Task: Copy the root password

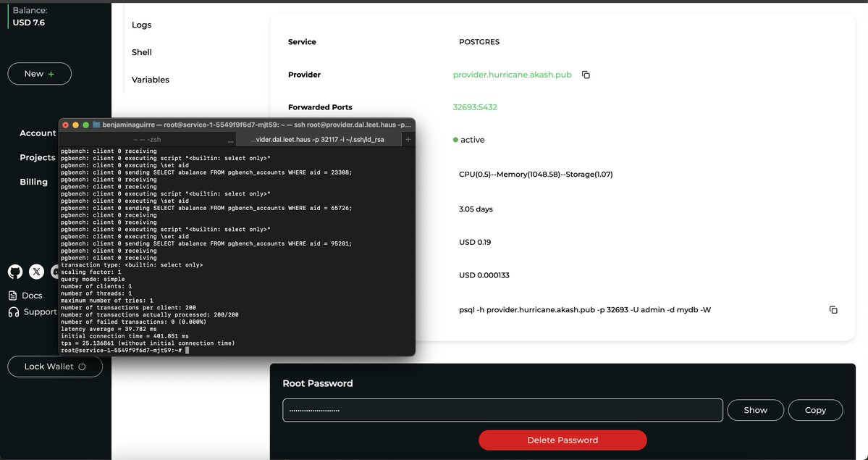Action: coord(815,410)
